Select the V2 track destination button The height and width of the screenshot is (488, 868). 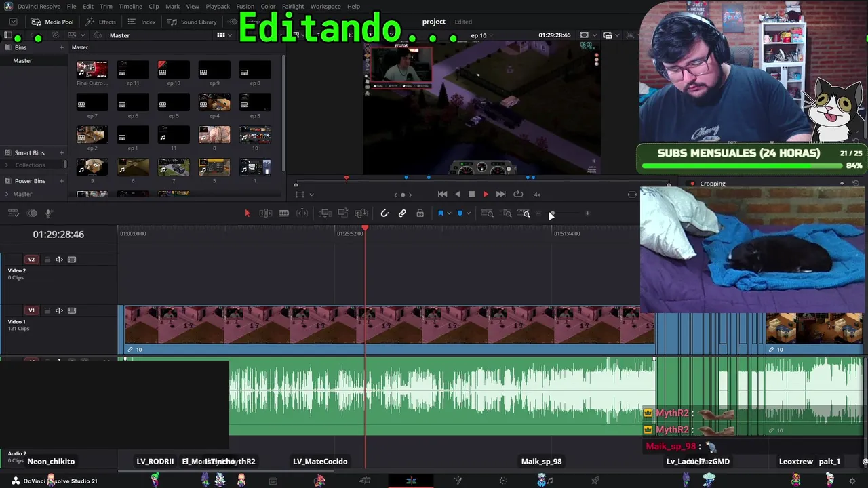pyautogui.click(x=31, y=260)
